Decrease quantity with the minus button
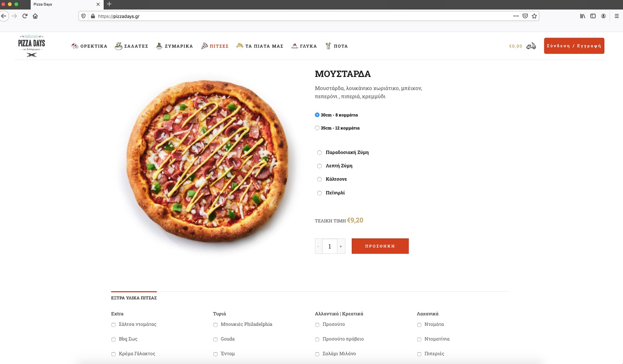This screenshot has width=623, height=364. click(x=319, y=246)
